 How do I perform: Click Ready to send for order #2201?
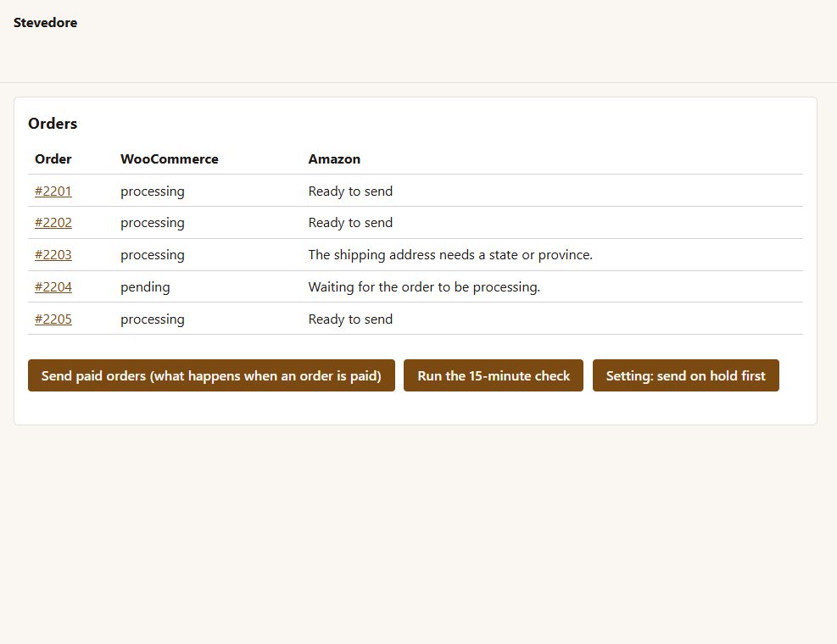click(350, 191)
